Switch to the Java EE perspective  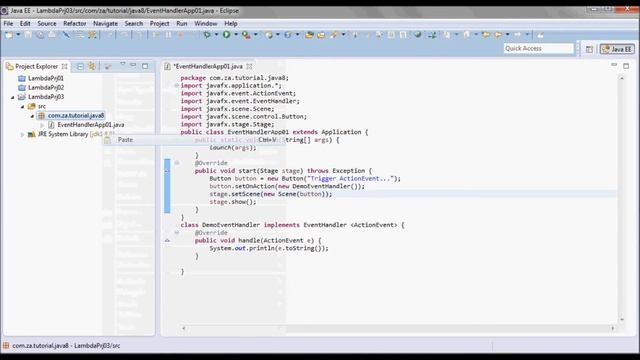[617, 49]
